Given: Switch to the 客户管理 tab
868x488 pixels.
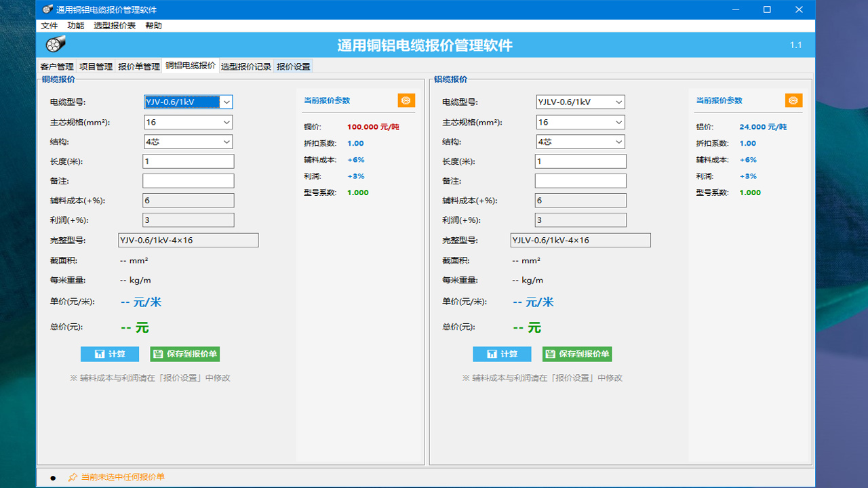Looking at the screenshot, I should (x=57, y=66).
